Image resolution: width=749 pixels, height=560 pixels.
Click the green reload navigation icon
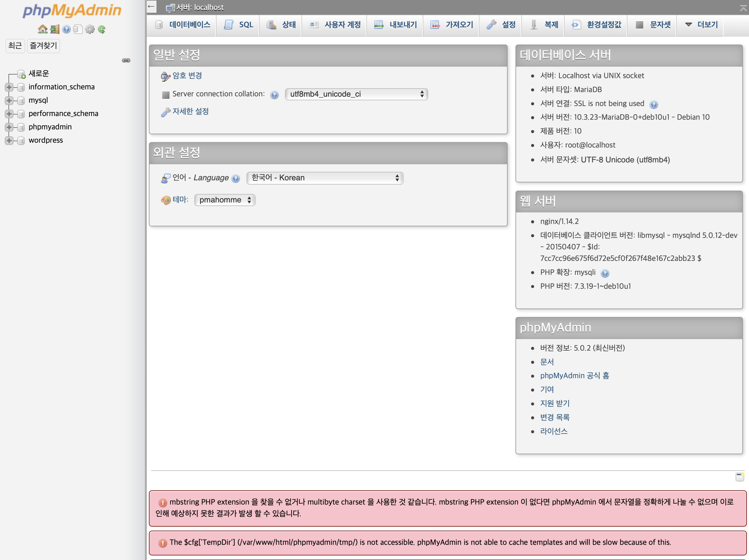(x=102, y=29)
